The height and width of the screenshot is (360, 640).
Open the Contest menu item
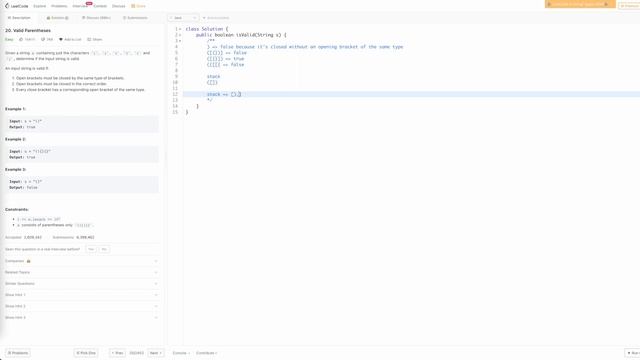tap(100, 6)
